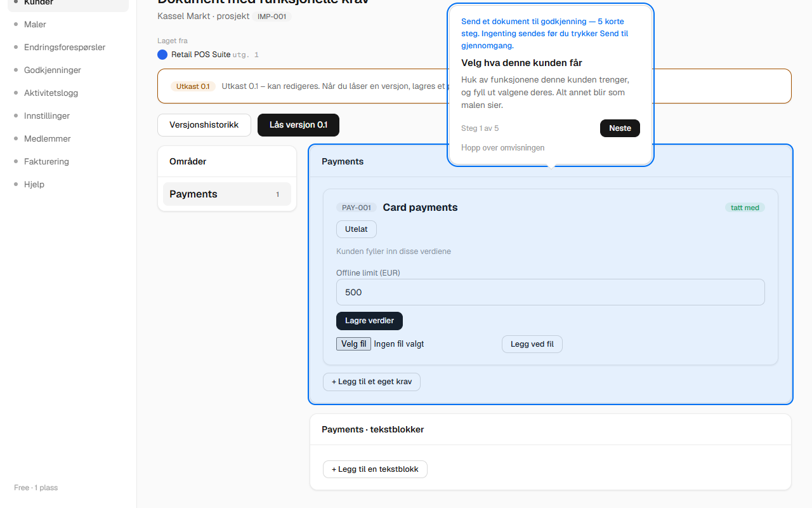Click the Velg fil file chooser
This screenshot has height=508, width=812.
coord(353,344)
